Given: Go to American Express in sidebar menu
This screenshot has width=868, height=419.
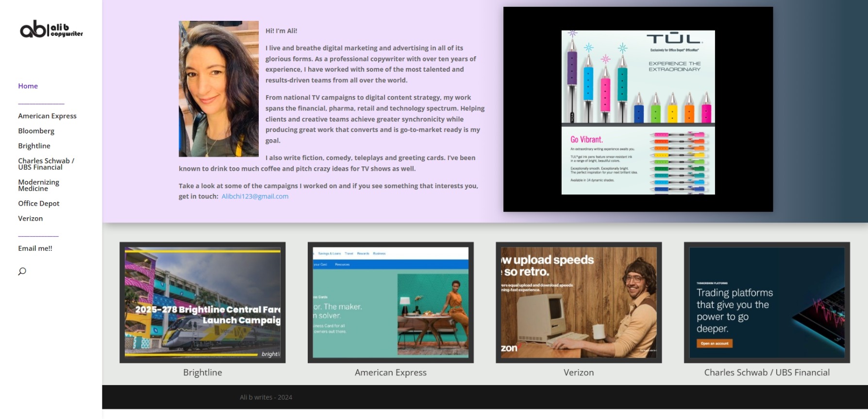Looking at the screenshot, I should pos(47,116).
